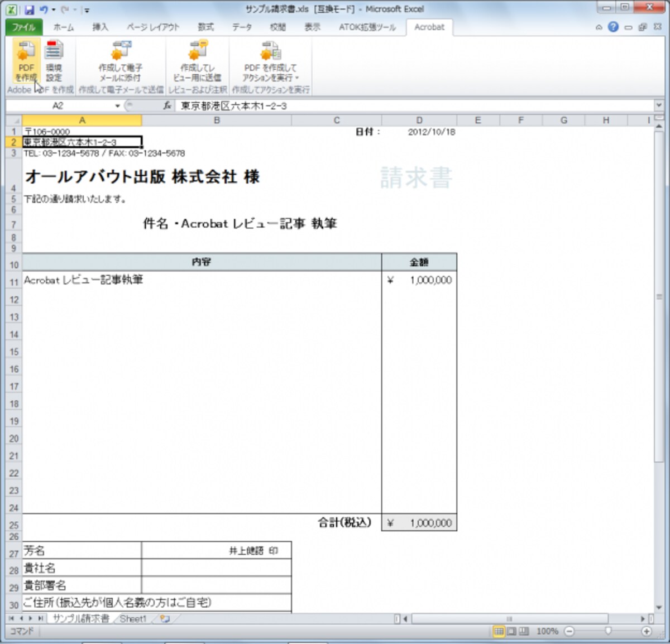
Task: Click 作成してレビュー用に送信 icon
Action: click(198, 61)
